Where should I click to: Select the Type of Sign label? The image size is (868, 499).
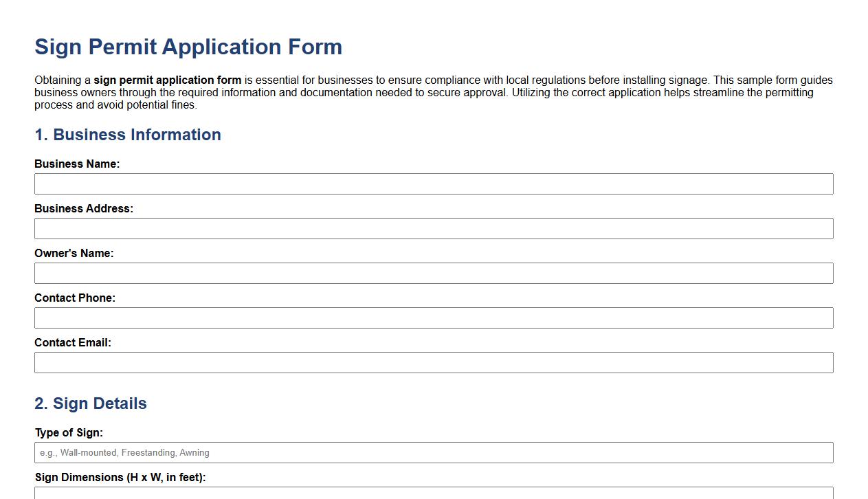click(x=68, y=432)
